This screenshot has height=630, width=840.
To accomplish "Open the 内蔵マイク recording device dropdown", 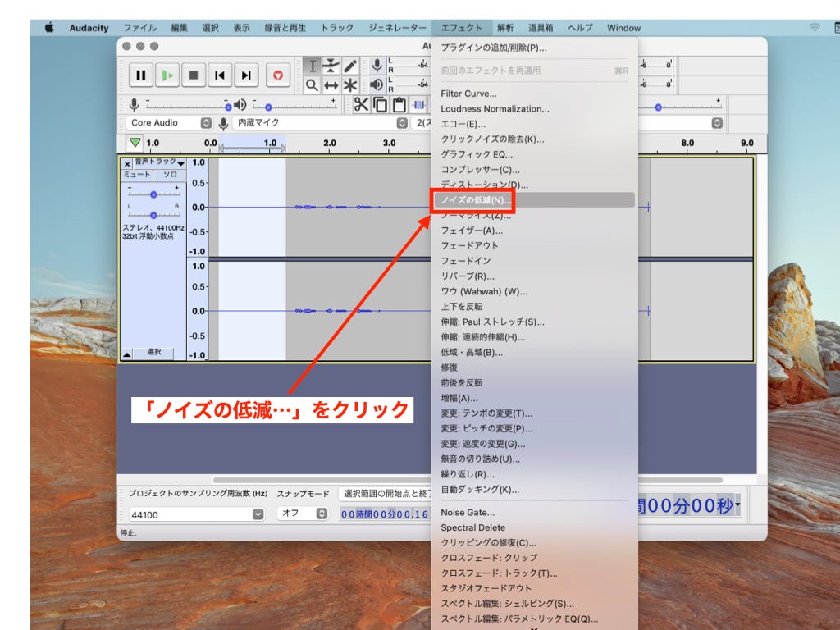I will (321, 123).
